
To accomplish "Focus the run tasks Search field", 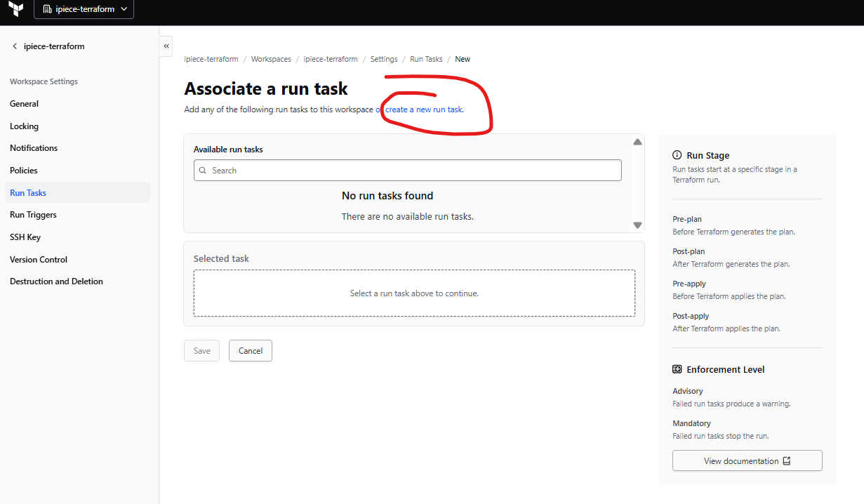I will (x=408, y=171).
